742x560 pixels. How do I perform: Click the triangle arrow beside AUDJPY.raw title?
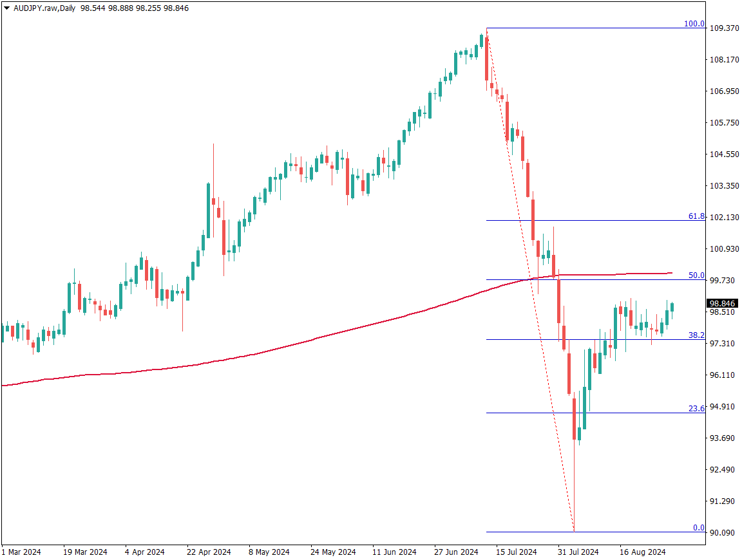7,8
